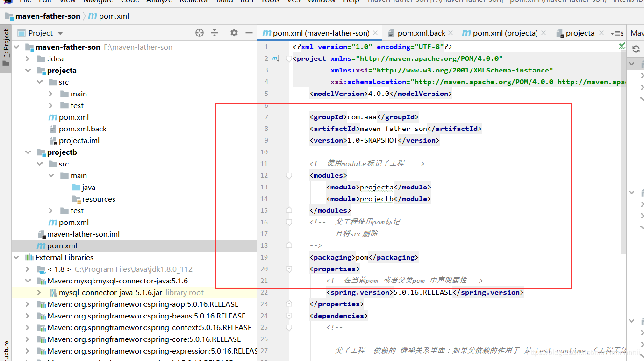This screenshot has height=361, width=644.
Task: Click the Maven reimport refresh icon
Action: [x=636, y=49]
